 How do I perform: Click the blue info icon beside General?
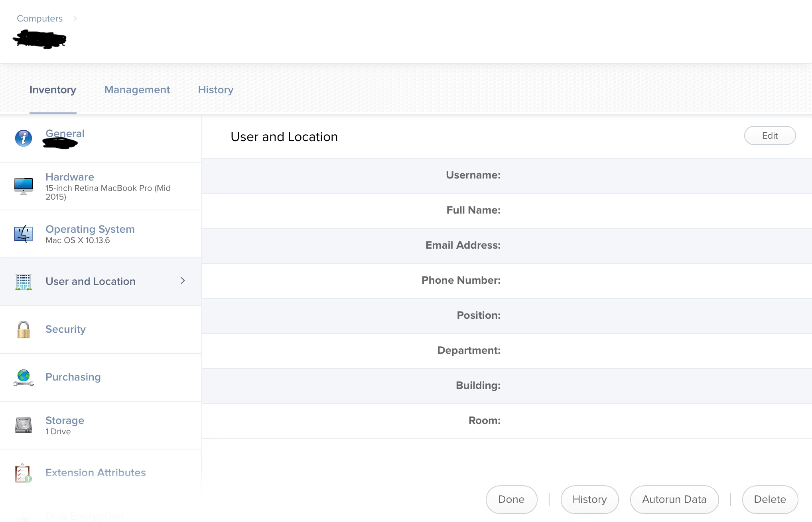point(24,138)
